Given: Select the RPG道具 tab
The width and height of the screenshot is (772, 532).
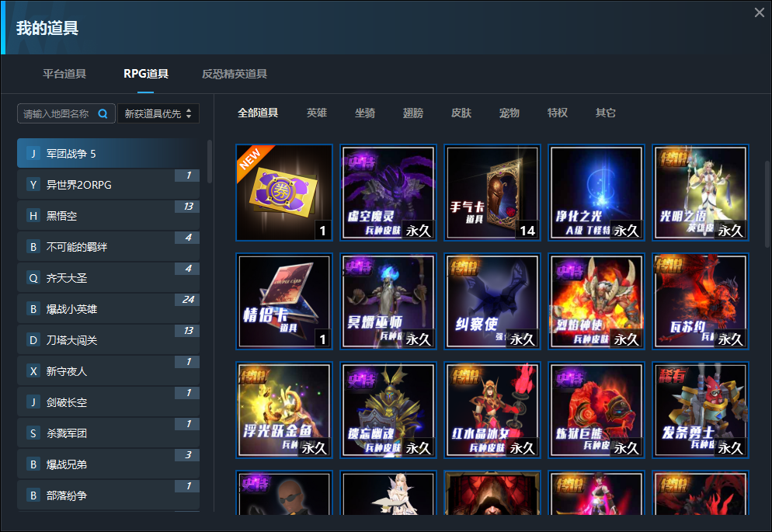Looking at the screenshot, I should tap(146, 74).
